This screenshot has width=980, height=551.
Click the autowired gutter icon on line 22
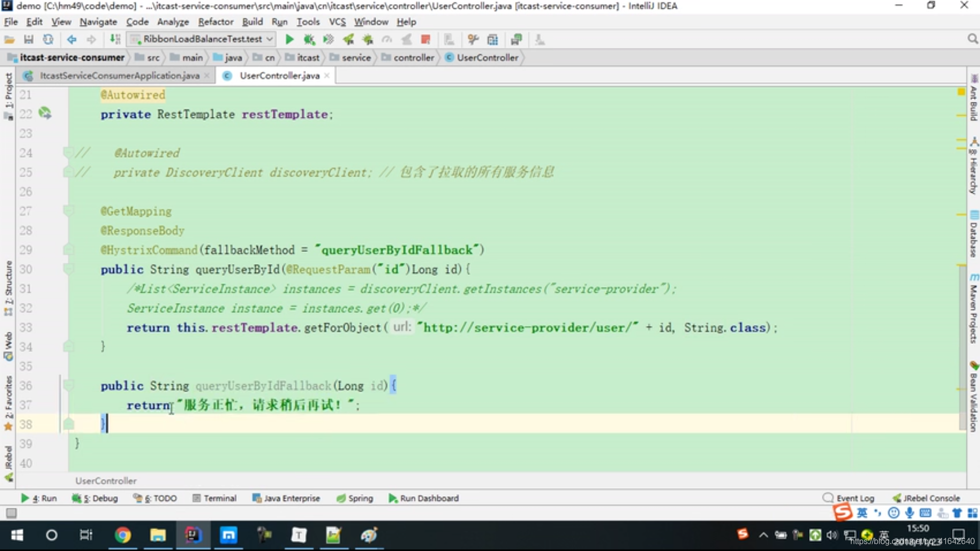pos(45,113)
